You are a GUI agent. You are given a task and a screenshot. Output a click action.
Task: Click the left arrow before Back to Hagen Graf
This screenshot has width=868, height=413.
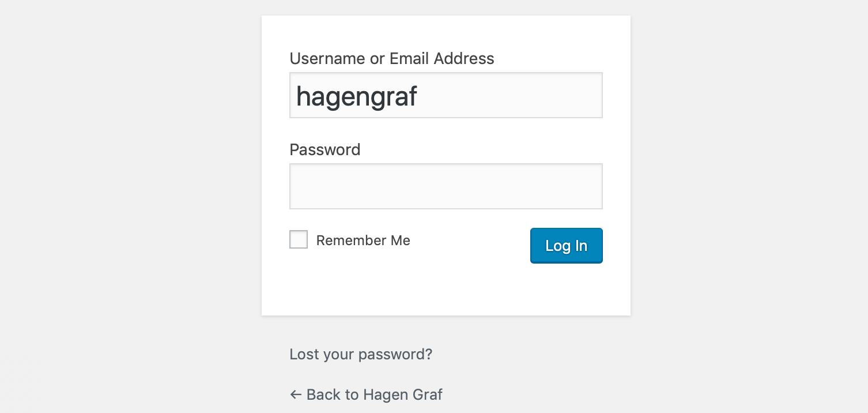coord(296,395)
